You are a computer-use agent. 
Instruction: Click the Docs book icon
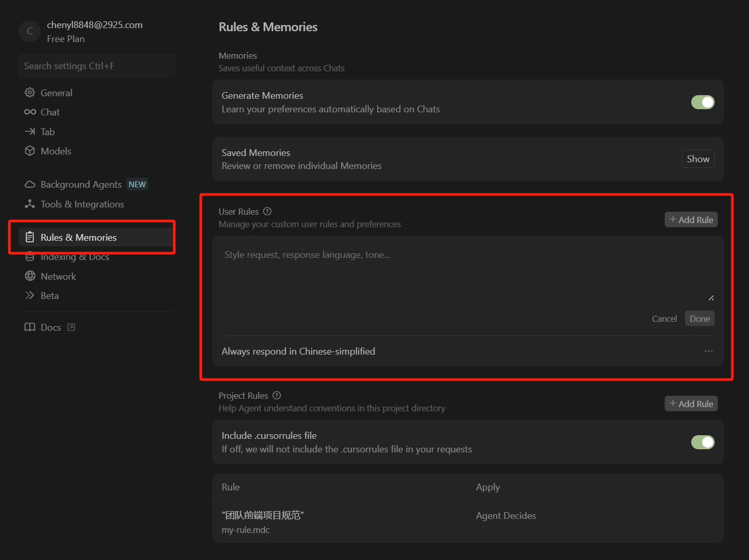coord(30,327)
